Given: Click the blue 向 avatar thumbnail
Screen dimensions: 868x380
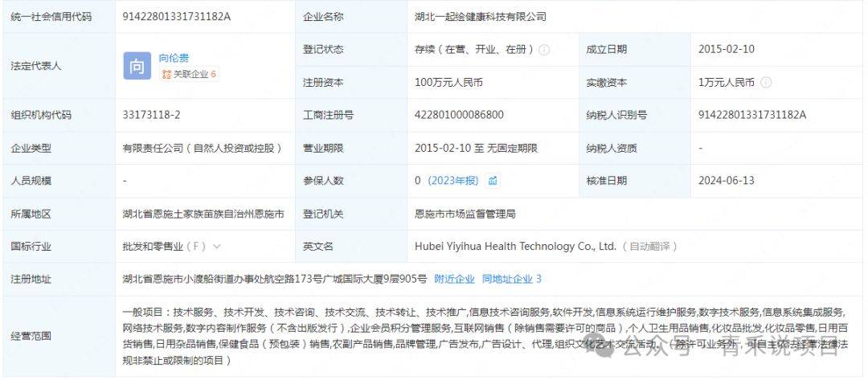Looking at the screenshot, I should point(137,66).
